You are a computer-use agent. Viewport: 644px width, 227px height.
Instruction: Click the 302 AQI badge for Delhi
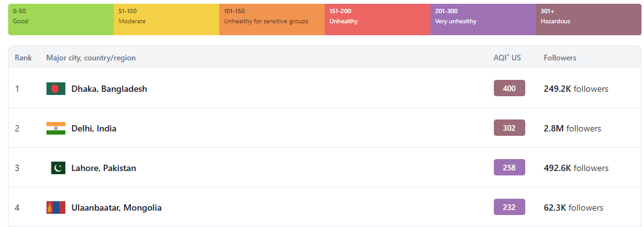tap(510, 128)
